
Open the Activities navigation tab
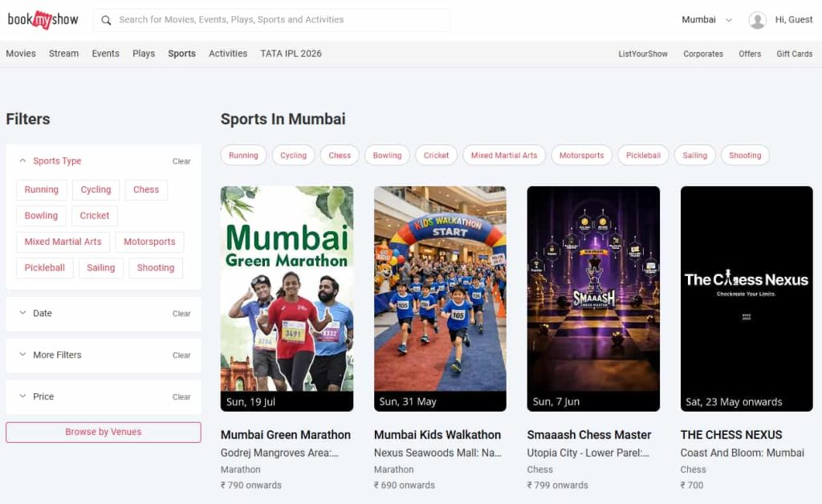tap(228, 54)
